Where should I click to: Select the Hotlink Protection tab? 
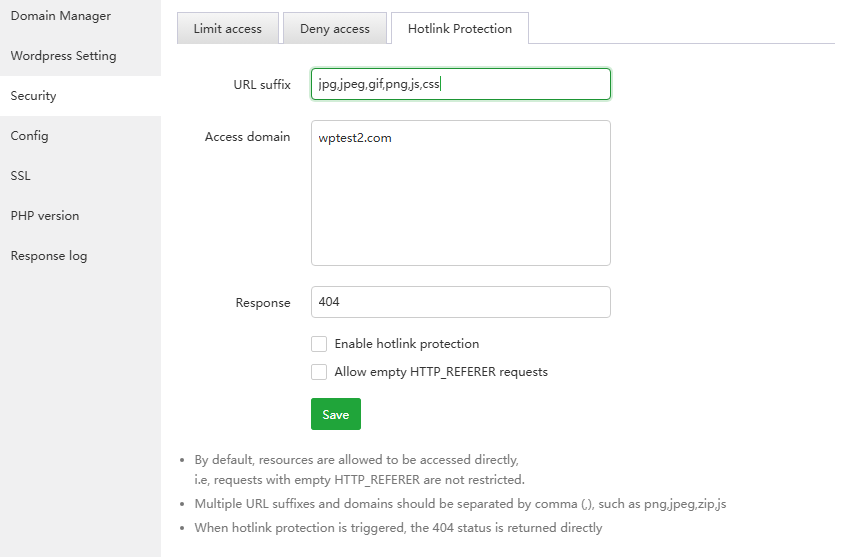(459, 29)
